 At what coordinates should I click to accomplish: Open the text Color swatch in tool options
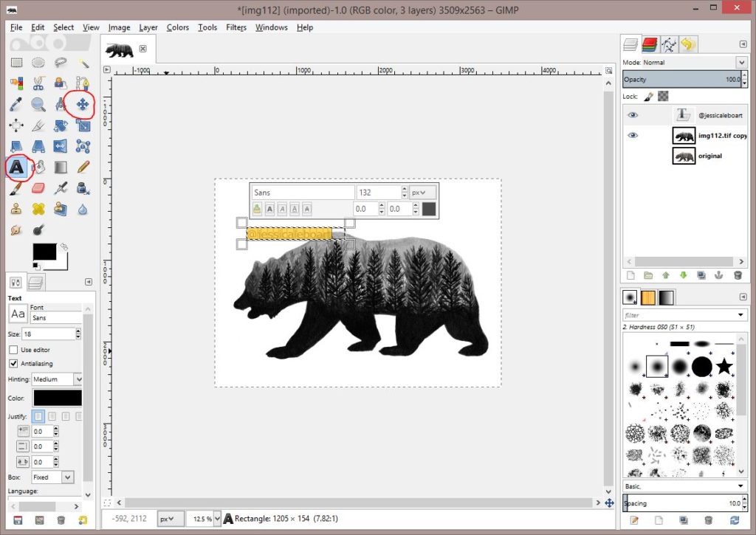click(x=58, y=398)
